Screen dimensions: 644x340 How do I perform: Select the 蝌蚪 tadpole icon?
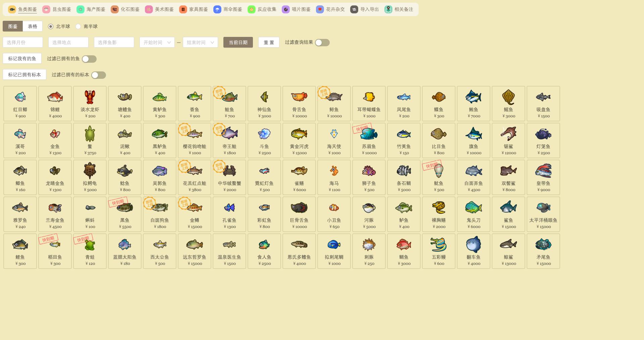click(x=90, y=208)
